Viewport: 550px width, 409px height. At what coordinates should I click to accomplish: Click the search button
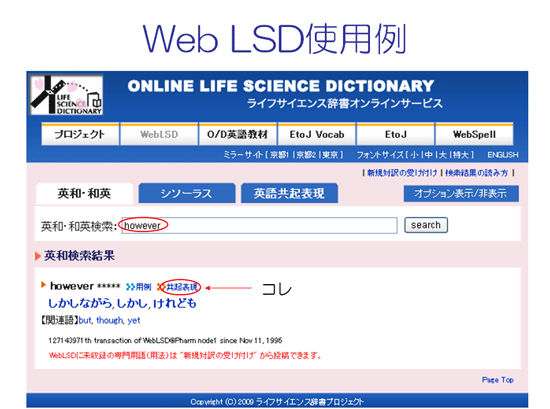click(426, 225)
